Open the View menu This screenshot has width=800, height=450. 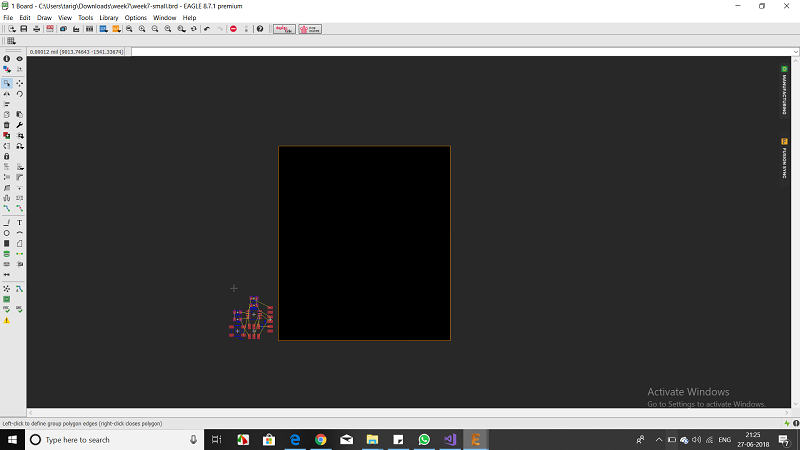point(65,17)
